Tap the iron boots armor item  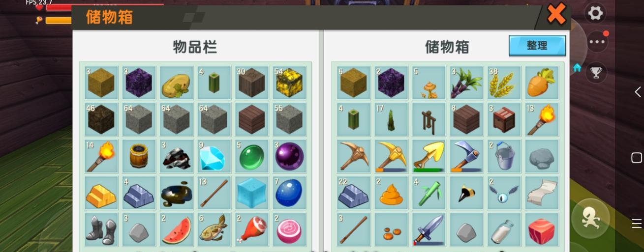coord(101,229)
